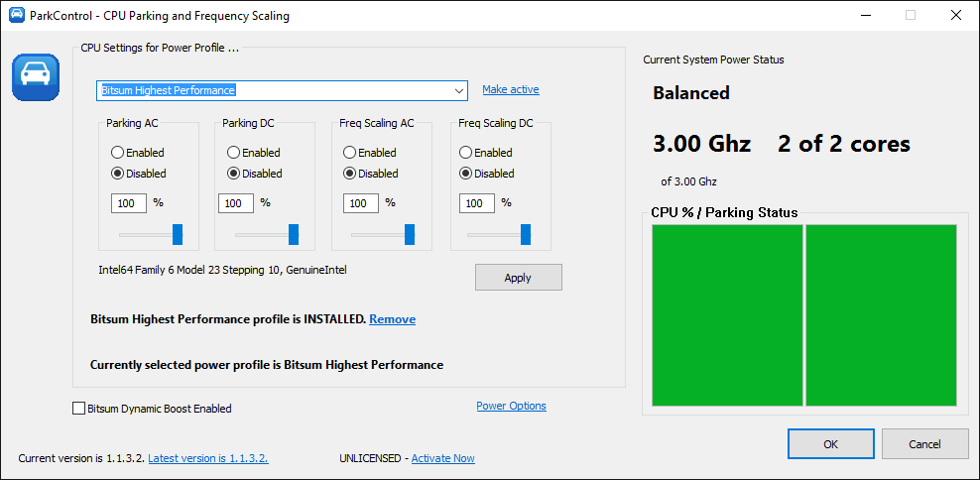Click the Parking DC percent field

coord(236,203)
